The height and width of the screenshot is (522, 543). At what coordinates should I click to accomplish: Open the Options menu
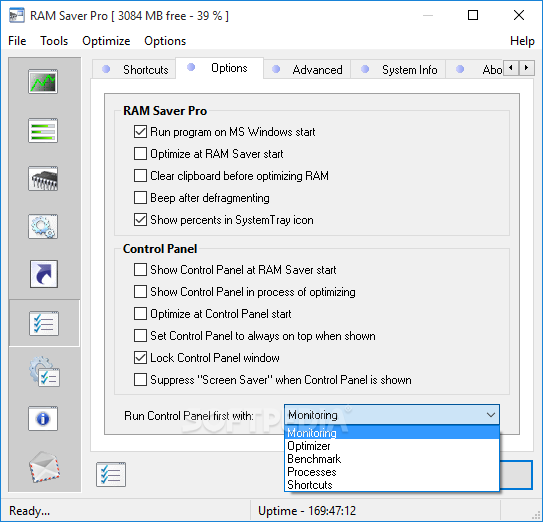point(165,41)
